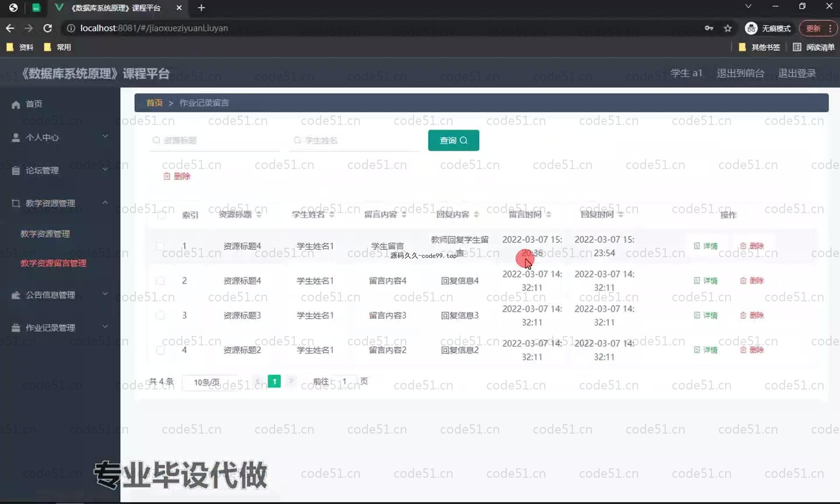Open 详情 for row 2 留言内容4
Viewport: 840px width, 504px height.
[706, 280]
